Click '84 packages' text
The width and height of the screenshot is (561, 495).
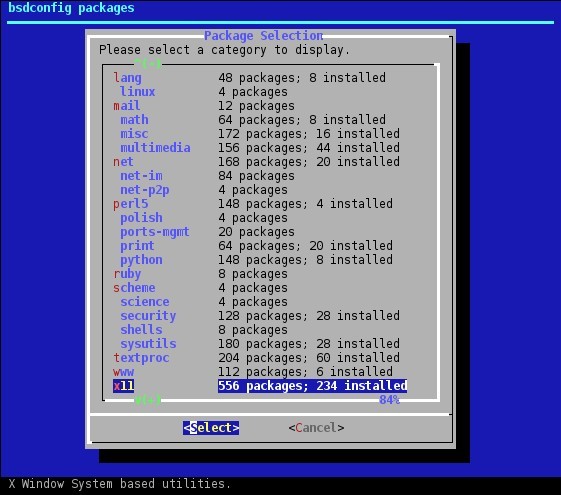(257, 176)
